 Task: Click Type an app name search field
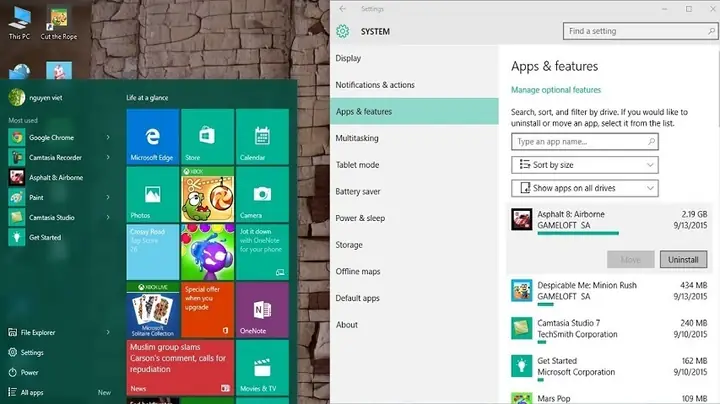(585, 141)
